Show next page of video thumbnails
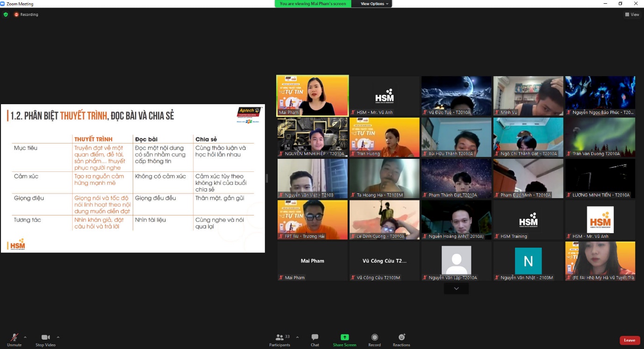This screenshot has width=644, height=349. pyautogui.click(x=456, y=289)
